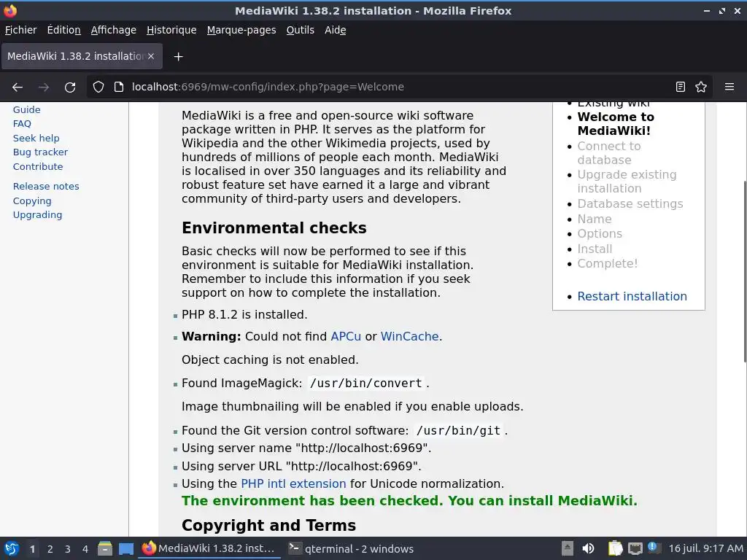Click the Restart installation link
Viewport: 747px width, 560px height.
[632, 296]
